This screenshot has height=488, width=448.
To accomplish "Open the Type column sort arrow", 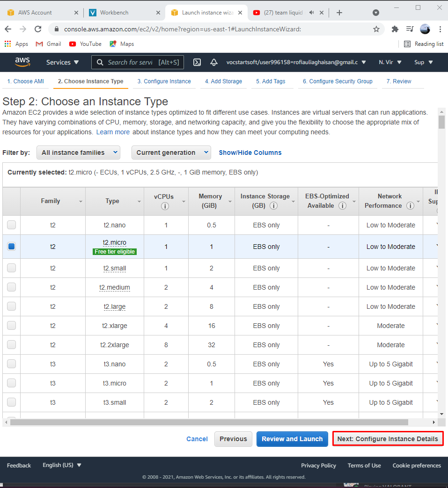I will point(139,202).
